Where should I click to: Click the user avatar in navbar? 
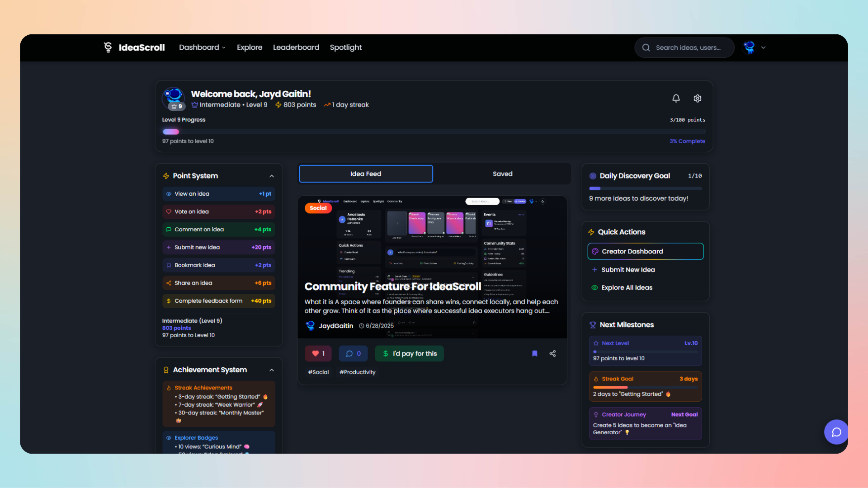tap(749, 47)
